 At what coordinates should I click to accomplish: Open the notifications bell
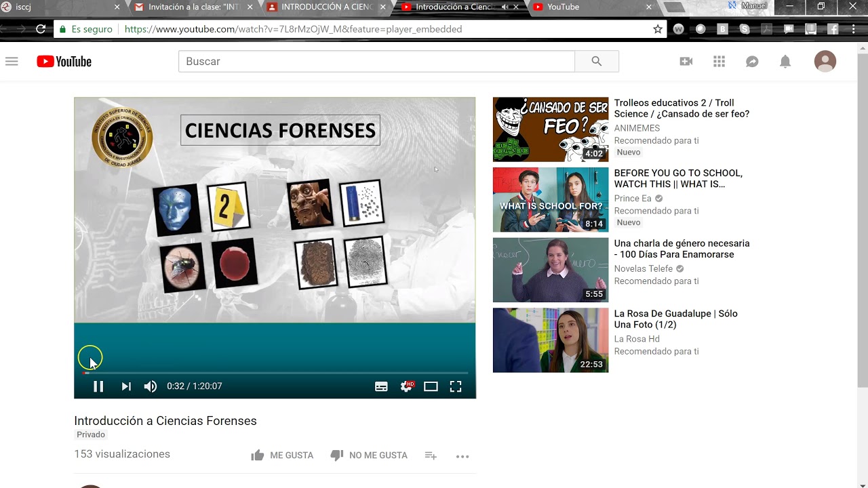[x=785, y=62]
